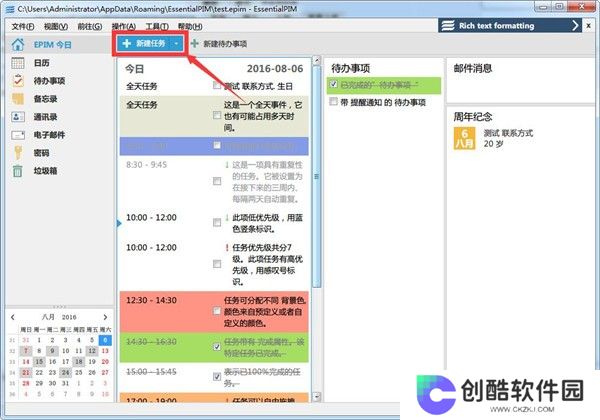Check the 此项低优先级 task checkbox

(x=217, y=223)
